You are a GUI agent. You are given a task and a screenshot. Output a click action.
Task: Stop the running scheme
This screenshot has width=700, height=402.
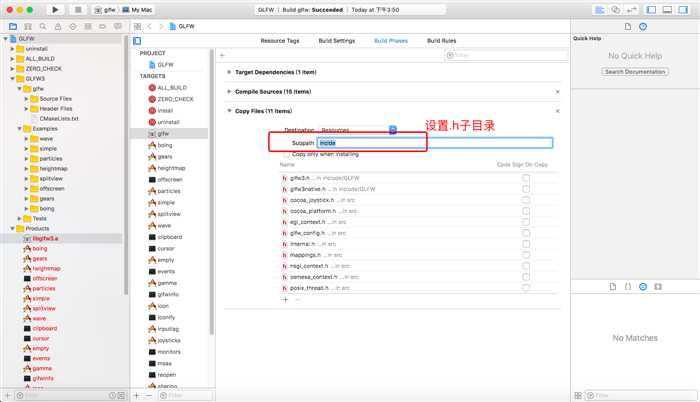pyautogui.click(x=78, y=9)
